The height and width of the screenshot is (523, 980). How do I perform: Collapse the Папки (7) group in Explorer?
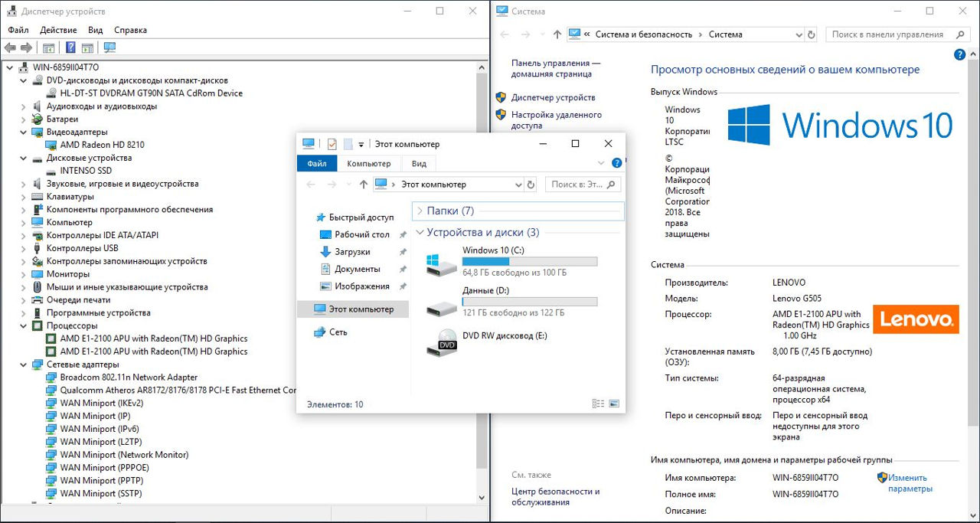[419, 211]
